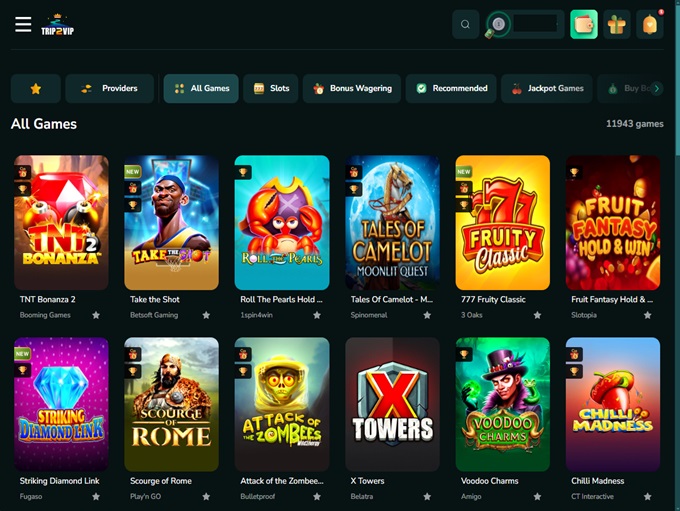Switch to Jackpot Games tab
Viewport: 680px width, 511px height.
(x=547, y=88)
